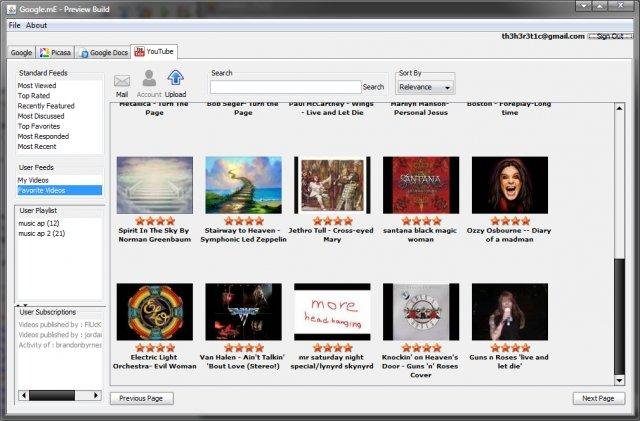Open Santana black magic woman thumbnail
Image resolution: width=640 pixels, height=421 pixels.
pos(421,185)
